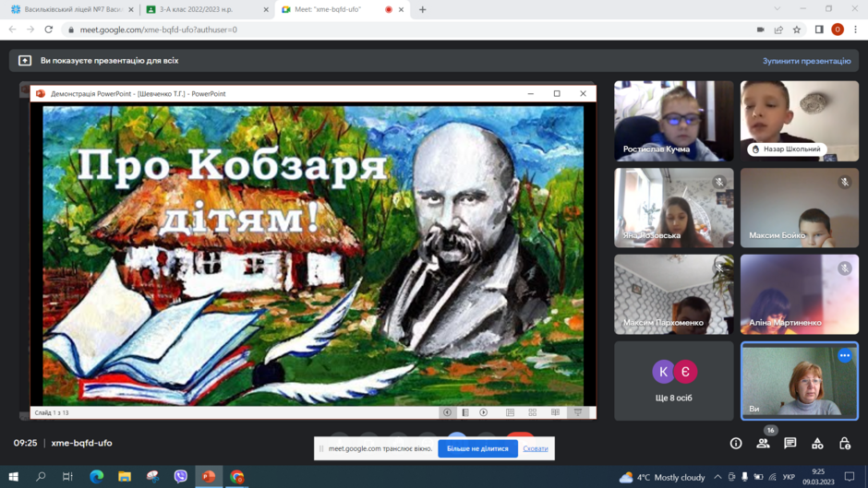
Task: Open Meet activities shapes icon
Action: [x=817, y=443]
